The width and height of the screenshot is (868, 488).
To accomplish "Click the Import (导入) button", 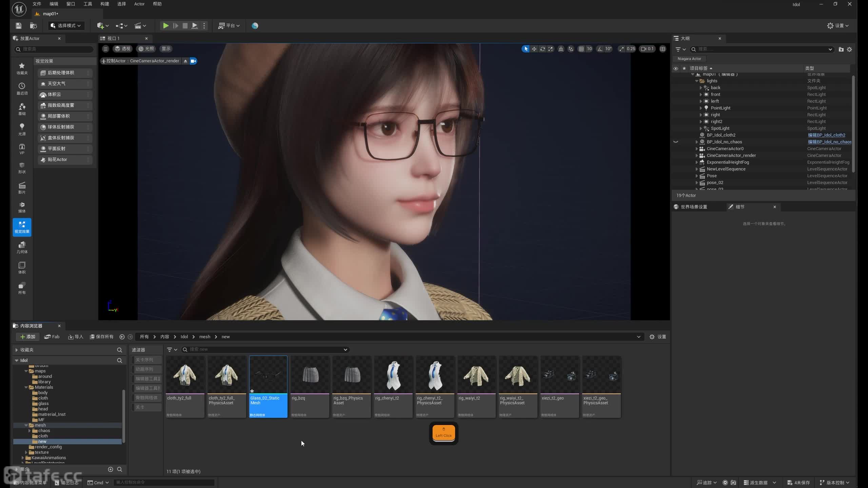I will tap(76, 337).
